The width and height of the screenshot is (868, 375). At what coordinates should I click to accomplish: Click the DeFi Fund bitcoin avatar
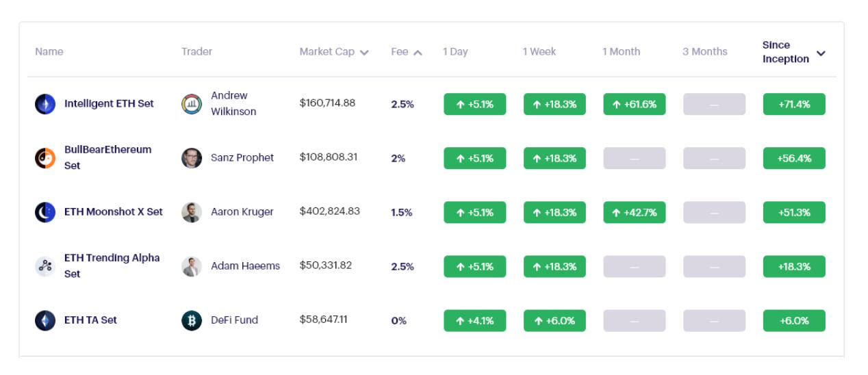tap(191, 320)
